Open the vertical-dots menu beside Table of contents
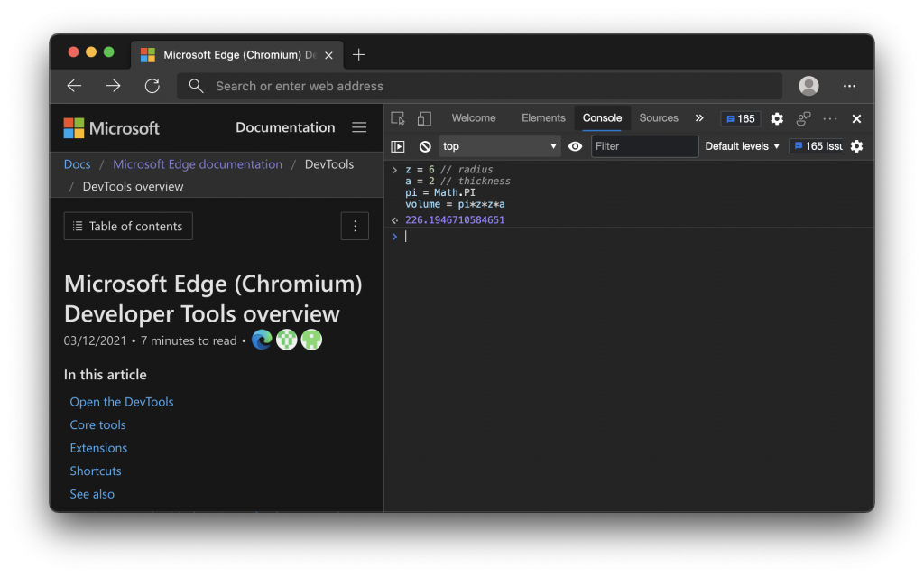This screenshot has width=924, height=578. pos(355,226)
